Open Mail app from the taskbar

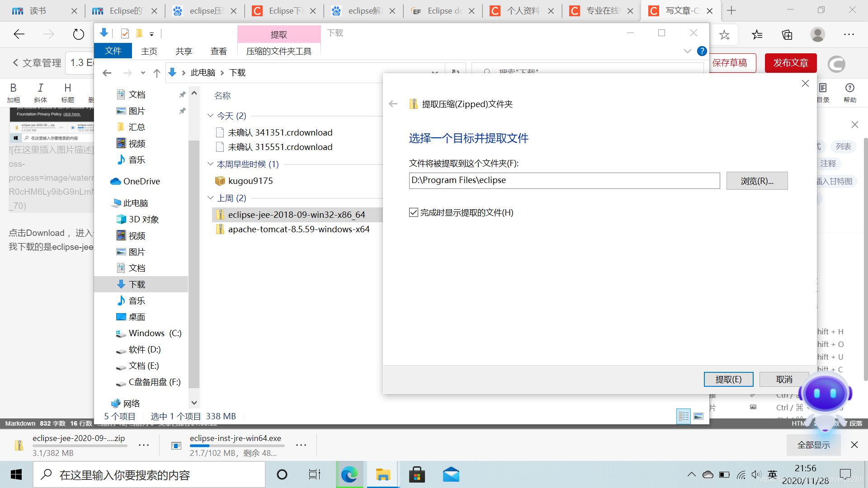coord(451,475)
